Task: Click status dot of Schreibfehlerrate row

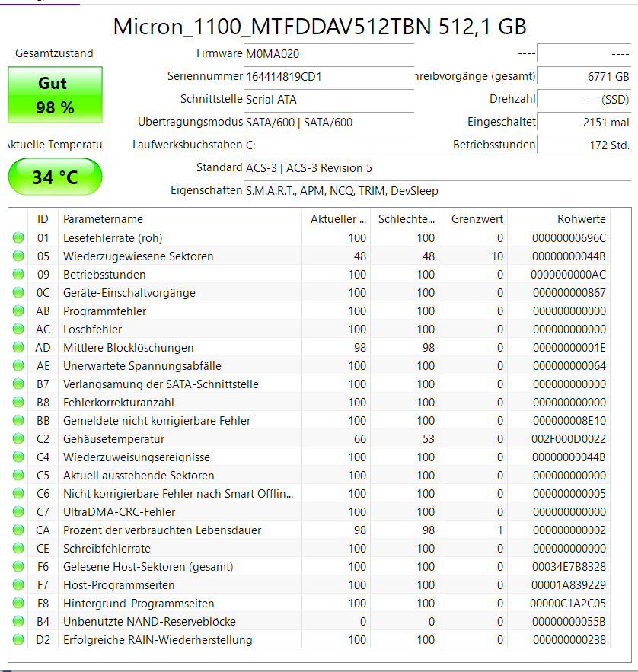Action: click(18, 548)
